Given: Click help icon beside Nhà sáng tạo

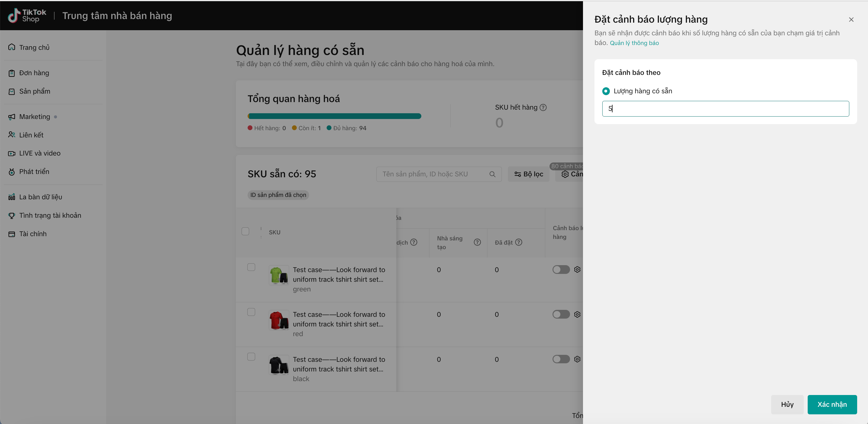Looking at the screenshot, I should tap(477, 242).
